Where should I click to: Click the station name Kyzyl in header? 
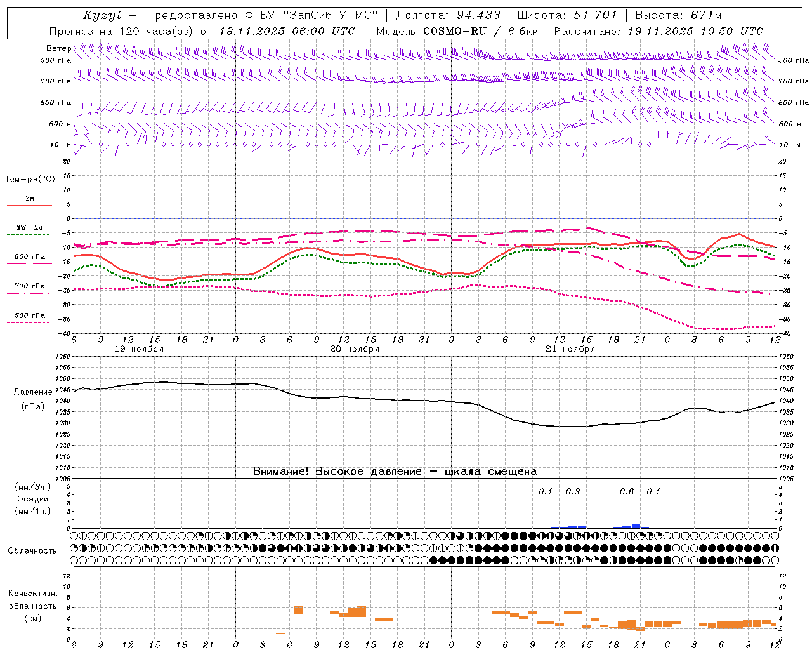[101, 15]
